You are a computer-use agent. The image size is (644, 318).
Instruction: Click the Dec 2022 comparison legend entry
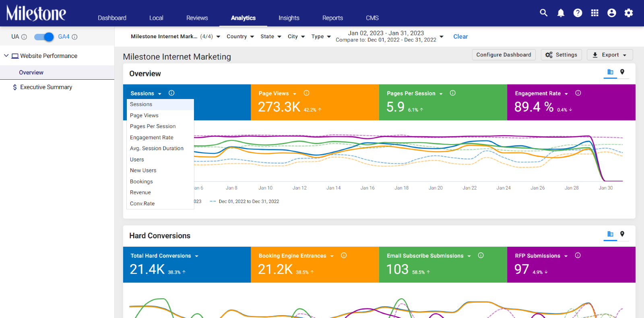click(x=244, y=201)
